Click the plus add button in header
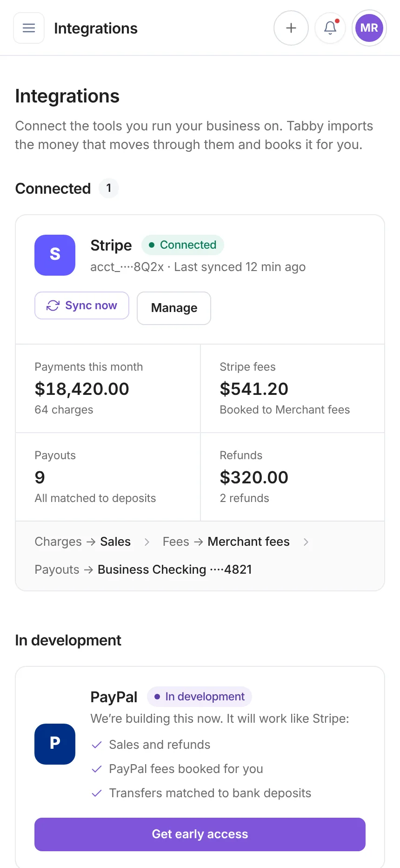The height and width of the screenshot is (868, 400). pyautogui.click(x=291, y=28)
